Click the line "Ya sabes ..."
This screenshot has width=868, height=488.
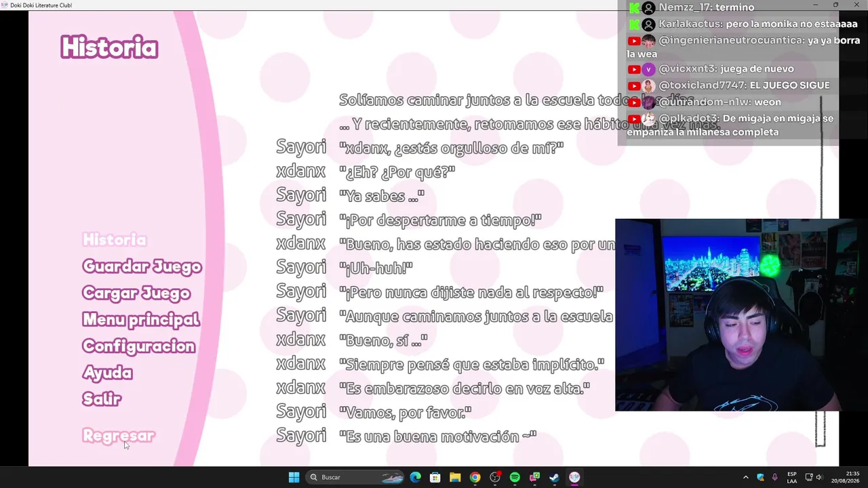(x=382, y=197)
